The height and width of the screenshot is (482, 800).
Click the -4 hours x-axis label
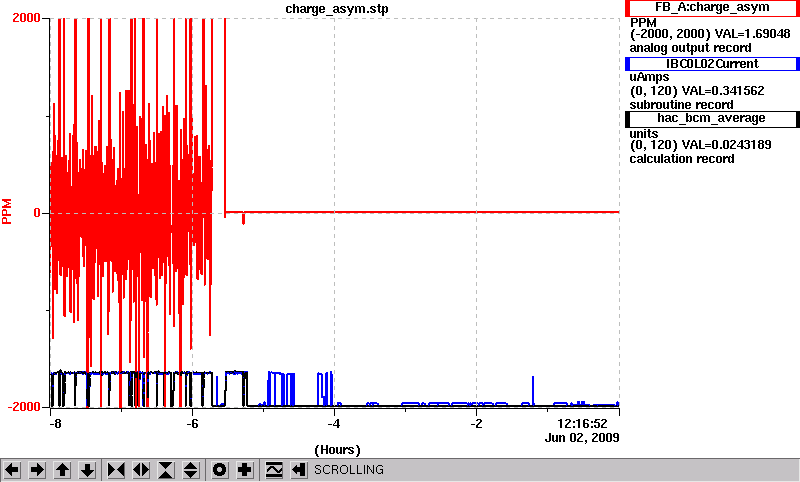click(x=334, y=424)
